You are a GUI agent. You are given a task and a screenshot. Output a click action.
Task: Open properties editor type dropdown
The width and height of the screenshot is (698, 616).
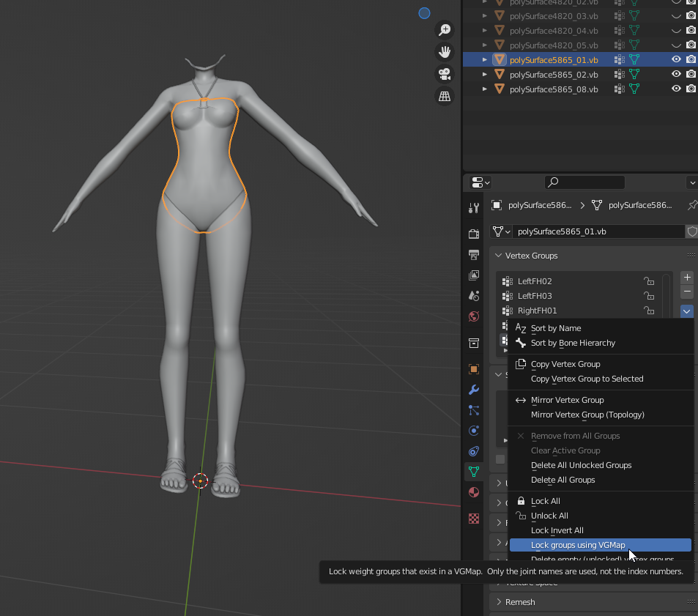(x=480, y=182)
